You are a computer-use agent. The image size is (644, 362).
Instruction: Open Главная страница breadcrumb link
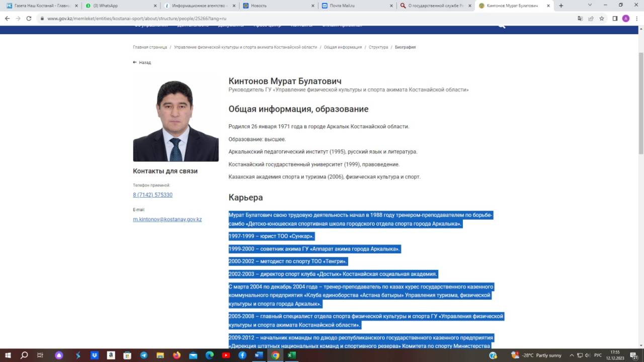[x=150, y=47]
